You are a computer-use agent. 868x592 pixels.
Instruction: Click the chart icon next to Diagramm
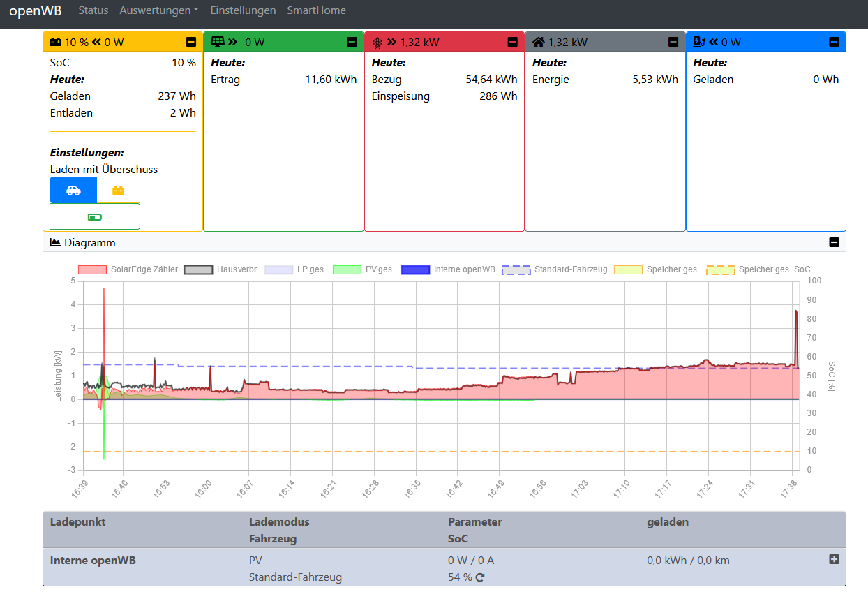[56, 243]
